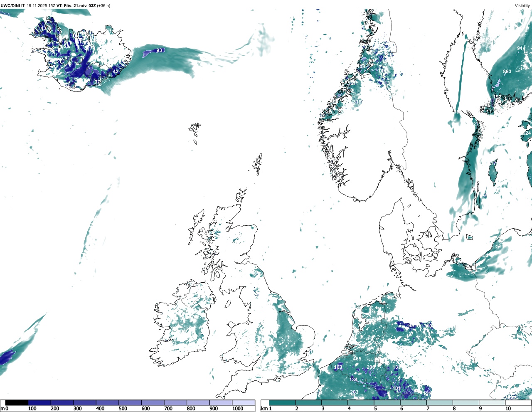Click the '(+36 h)' forecast offset text
The height and width of the screenshot is (412, 532).
[103, 5]
